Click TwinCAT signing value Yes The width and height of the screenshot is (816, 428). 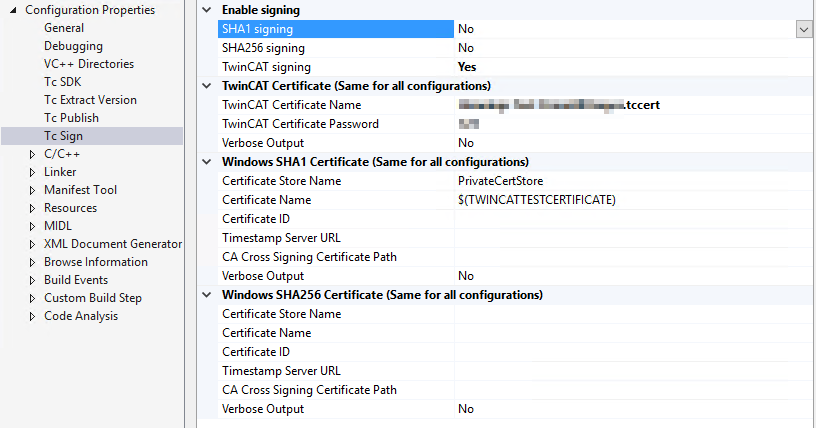(467, 67)
